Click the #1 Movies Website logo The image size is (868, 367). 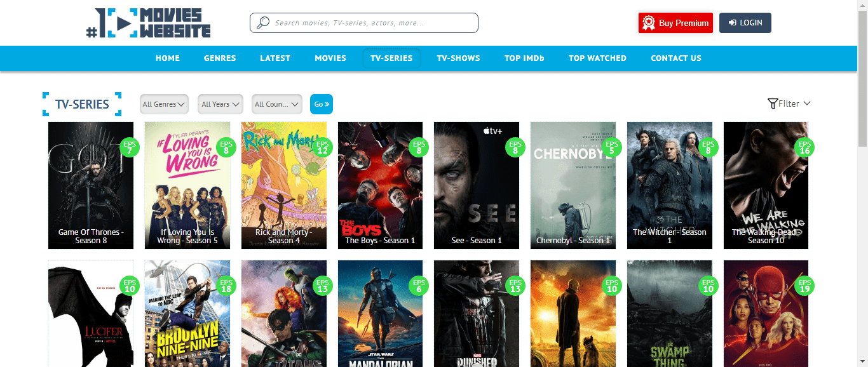(148, 23)
